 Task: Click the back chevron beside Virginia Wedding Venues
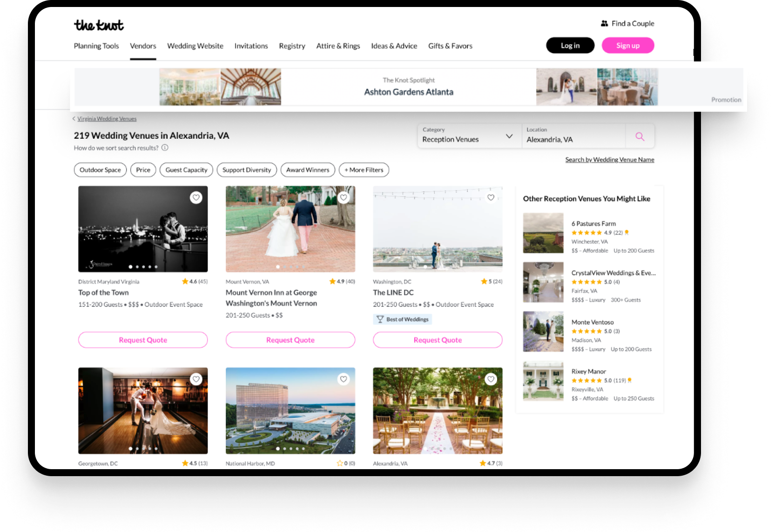pyautogui.click(x=74, y=119)
